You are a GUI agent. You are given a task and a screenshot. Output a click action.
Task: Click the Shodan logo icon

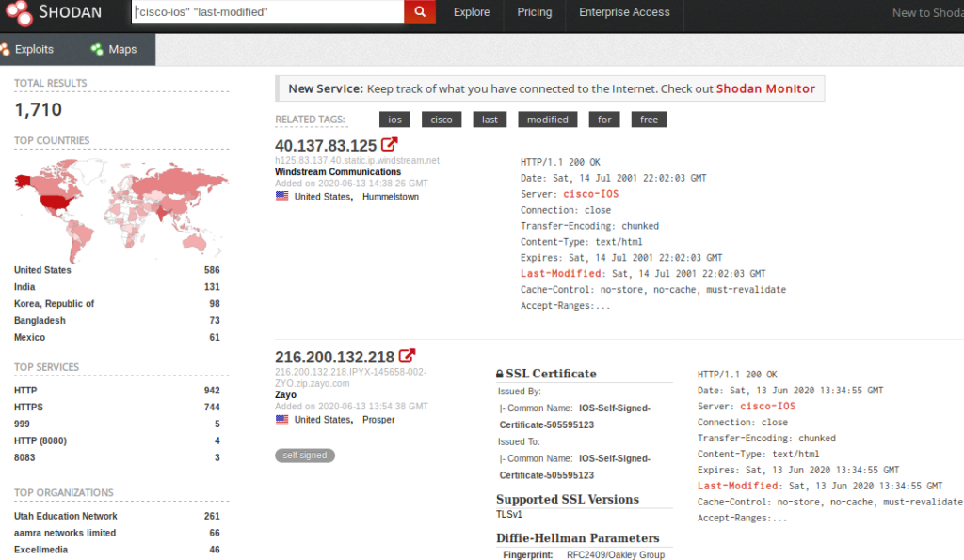click(x=19, y=13)
